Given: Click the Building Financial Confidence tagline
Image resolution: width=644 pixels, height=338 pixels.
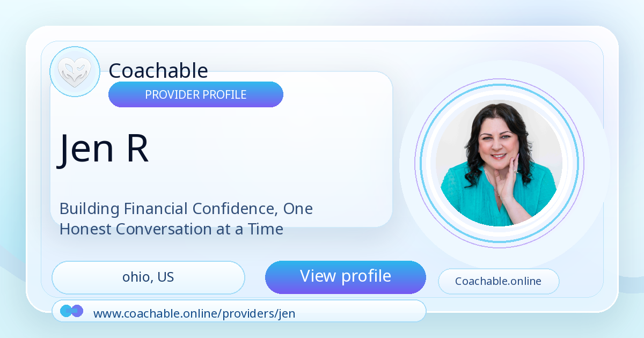Looking at the screenshot, I should 186,218.
